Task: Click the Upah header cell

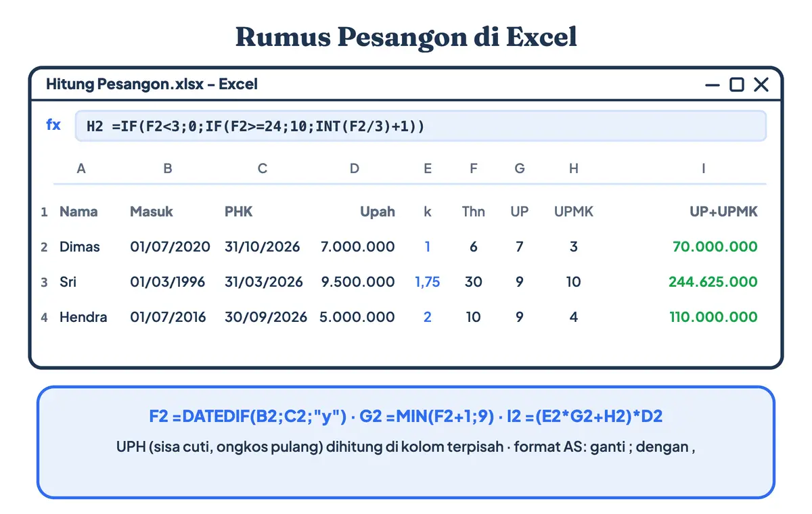Action: 378,212
